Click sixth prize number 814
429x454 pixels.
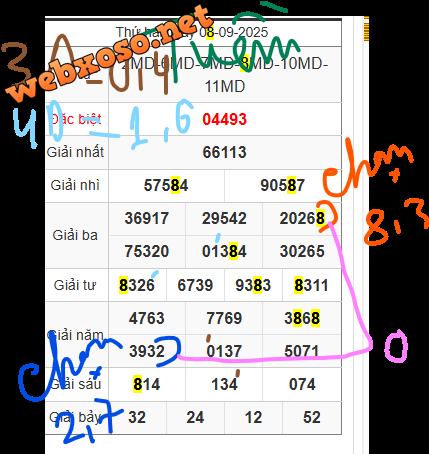[x=147, y=384]
